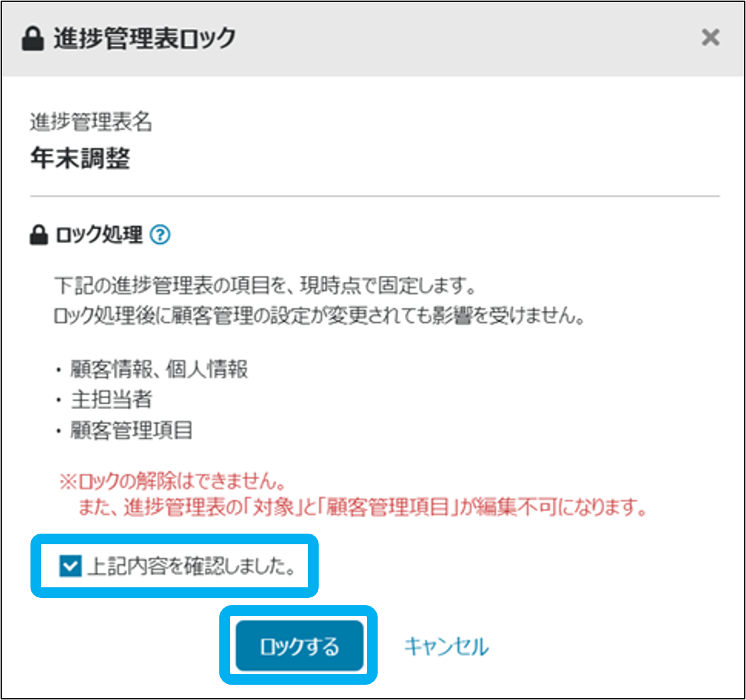Open the help icon beside ロック処理
Screen dimensions: 746x700
[160, 235]
